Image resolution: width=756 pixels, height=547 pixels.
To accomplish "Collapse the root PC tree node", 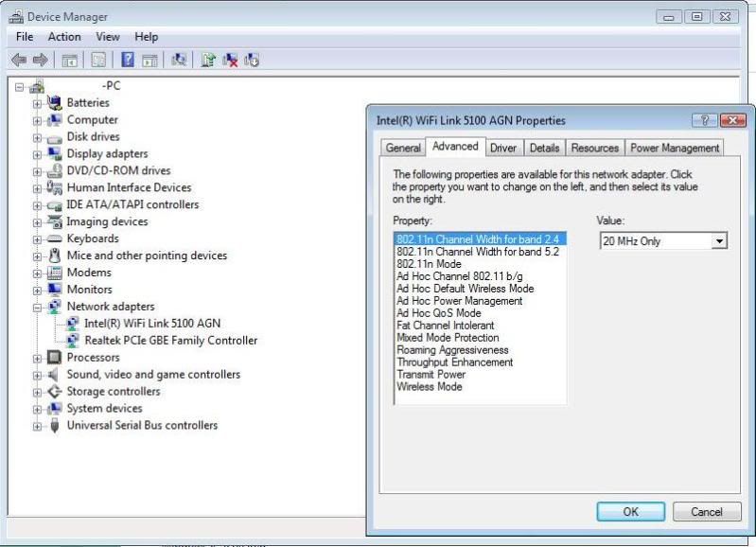I will (19, 87).
